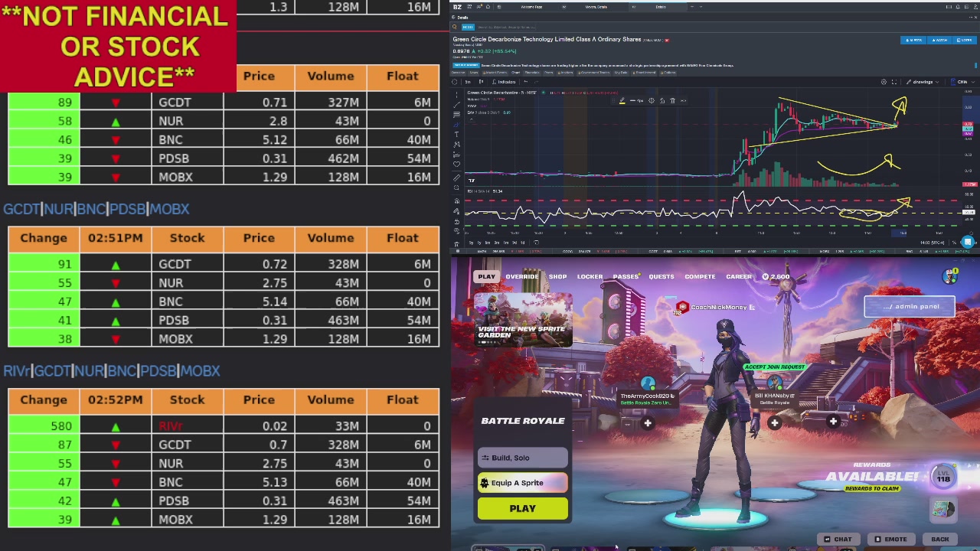Open the drawings dropdown on the chart
Viewport: 980px width, 551px height.
[921, 82]
